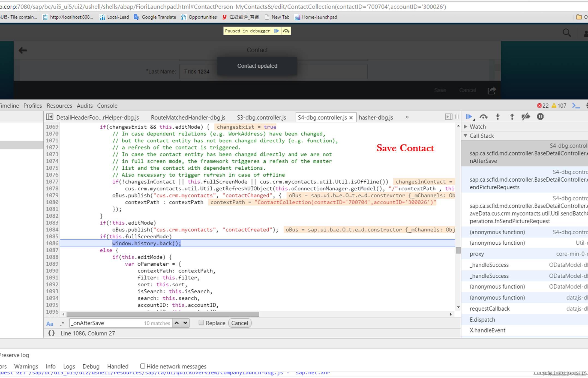Toggle pause on exceptions
Image resolution: width=588 pixels, height=378 pixels.
pos(540,117)
